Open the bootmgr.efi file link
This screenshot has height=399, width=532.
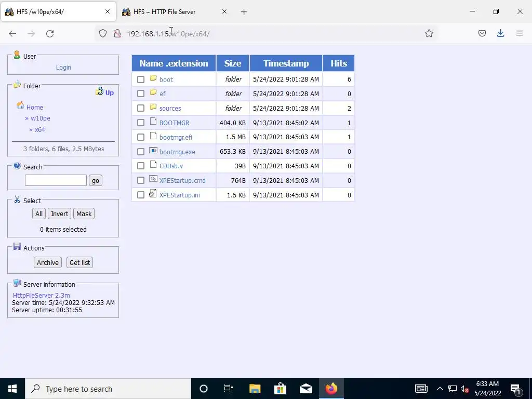[176, 137]
